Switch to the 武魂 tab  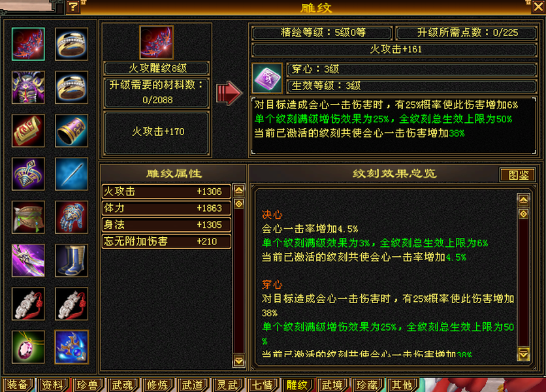point(123,385)
